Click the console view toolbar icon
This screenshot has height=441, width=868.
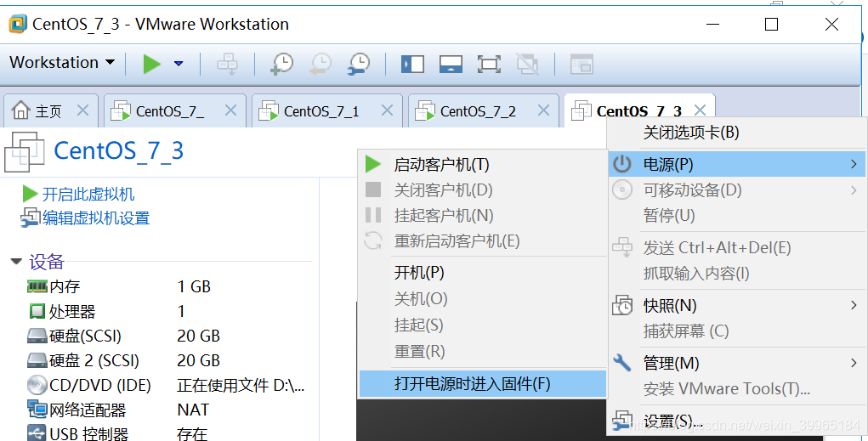[x=582, y=65]
